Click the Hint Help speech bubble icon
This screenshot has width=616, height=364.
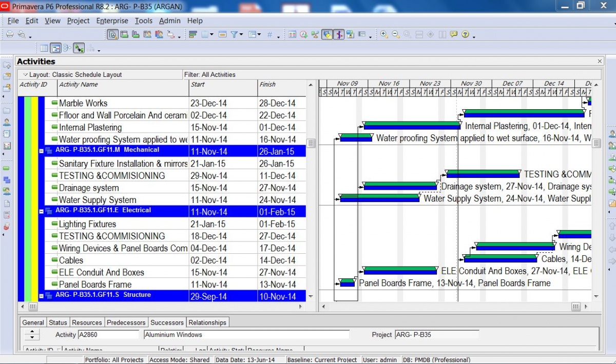[453, 34]
